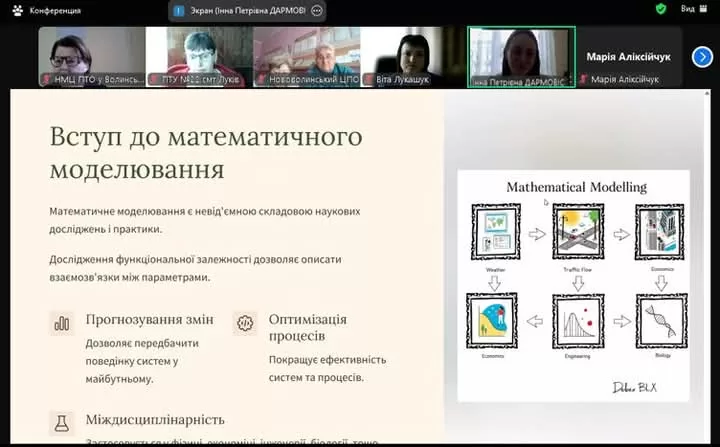Show next participants with the blue arrow
The image size is (720, 447).
(702, 56)
